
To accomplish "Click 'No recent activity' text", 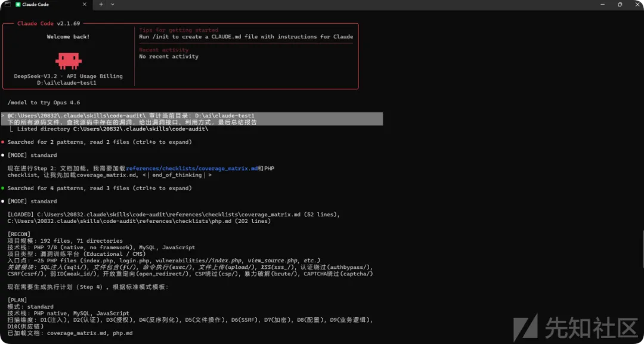I will click(x=169, y=56).
